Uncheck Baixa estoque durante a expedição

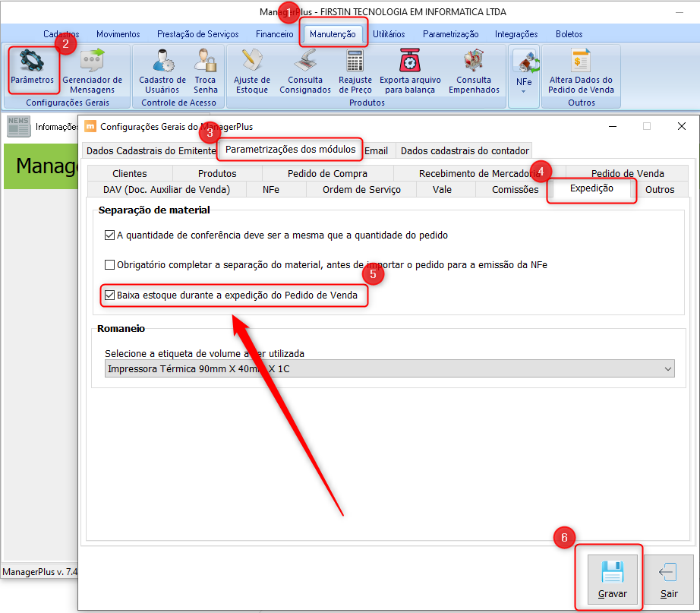pyautogui.click(x=110, y=294)
